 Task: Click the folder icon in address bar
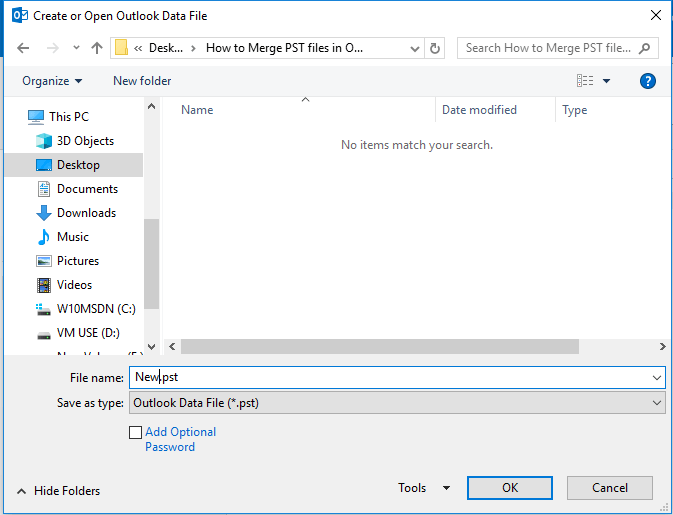[121, 48]
